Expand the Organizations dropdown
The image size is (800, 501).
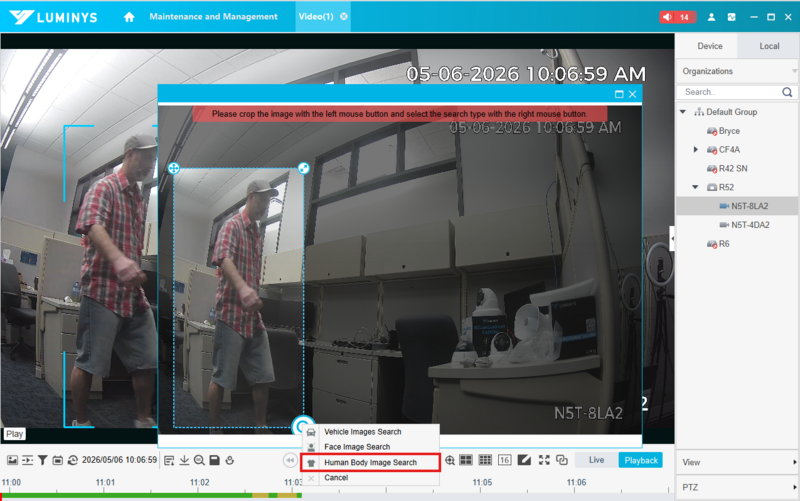coord(794,71)
